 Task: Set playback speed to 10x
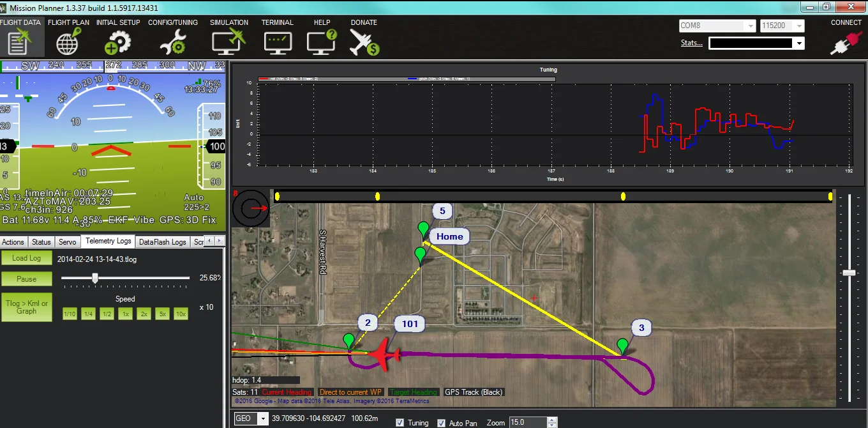click(181, 314)
